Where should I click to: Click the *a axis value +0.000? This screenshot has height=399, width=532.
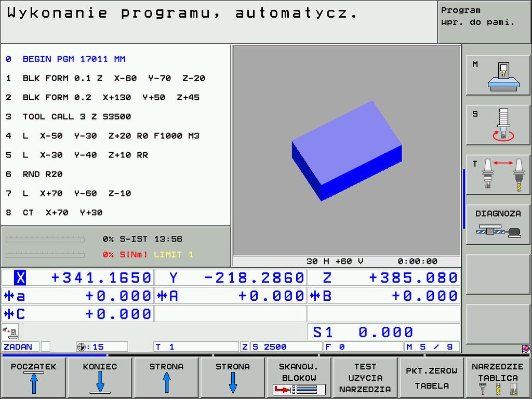click(118, 296)
